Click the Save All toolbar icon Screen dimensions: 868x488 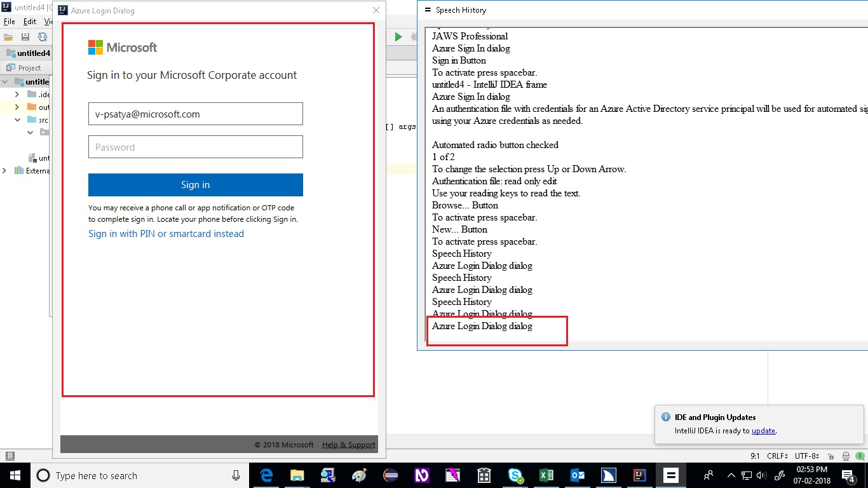[x=24, y=37]
